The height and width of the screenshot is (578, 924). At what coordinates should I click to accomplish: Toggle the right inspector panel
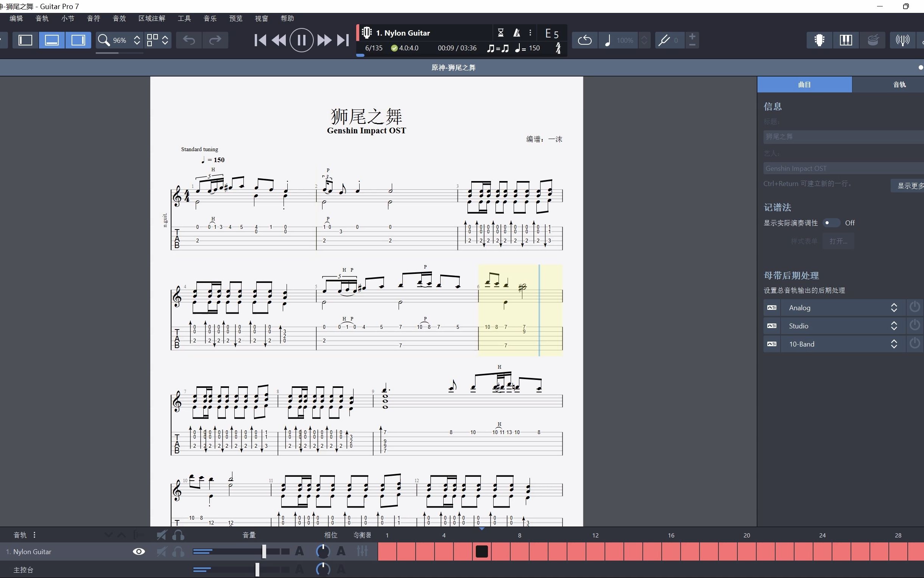[78, 40]
